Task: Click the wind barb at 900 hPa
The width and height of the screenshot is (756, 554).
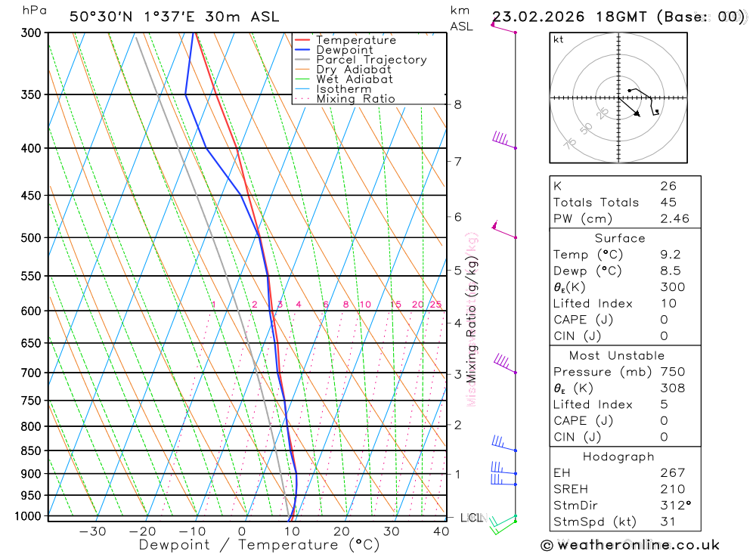Action: point(503,468)
